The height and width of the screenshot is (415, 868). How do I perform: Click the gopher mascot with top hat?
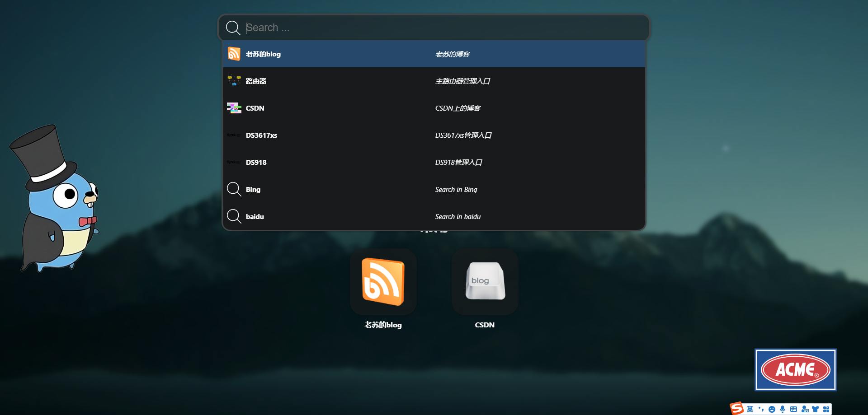[55, 199]
